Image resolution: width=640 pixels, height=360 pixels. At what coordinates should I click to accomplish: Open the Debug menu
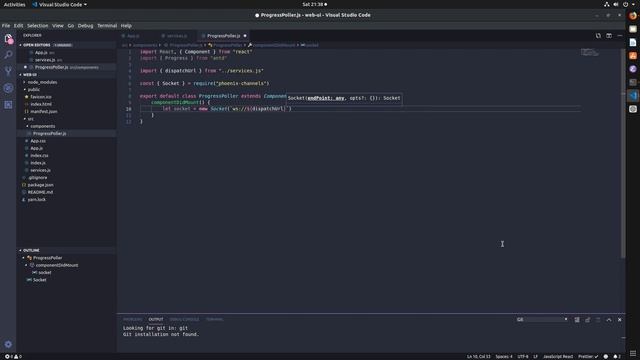click(85, 25)
